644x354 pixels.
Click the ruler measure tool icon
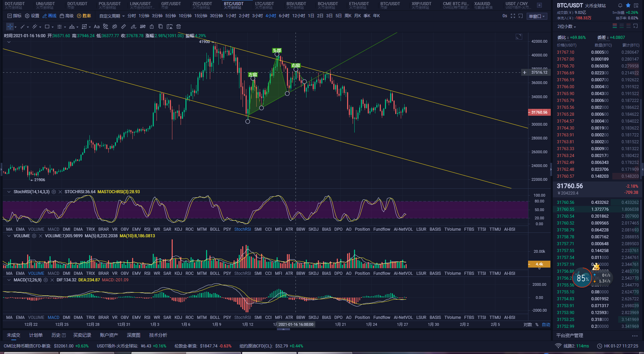(124, 27)
